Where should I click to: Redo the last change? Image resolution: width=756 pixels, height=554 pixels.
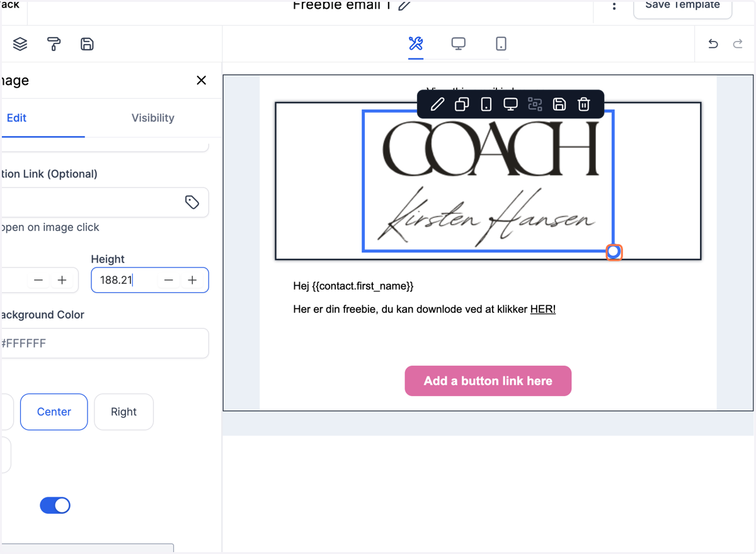tap(738, 43)
